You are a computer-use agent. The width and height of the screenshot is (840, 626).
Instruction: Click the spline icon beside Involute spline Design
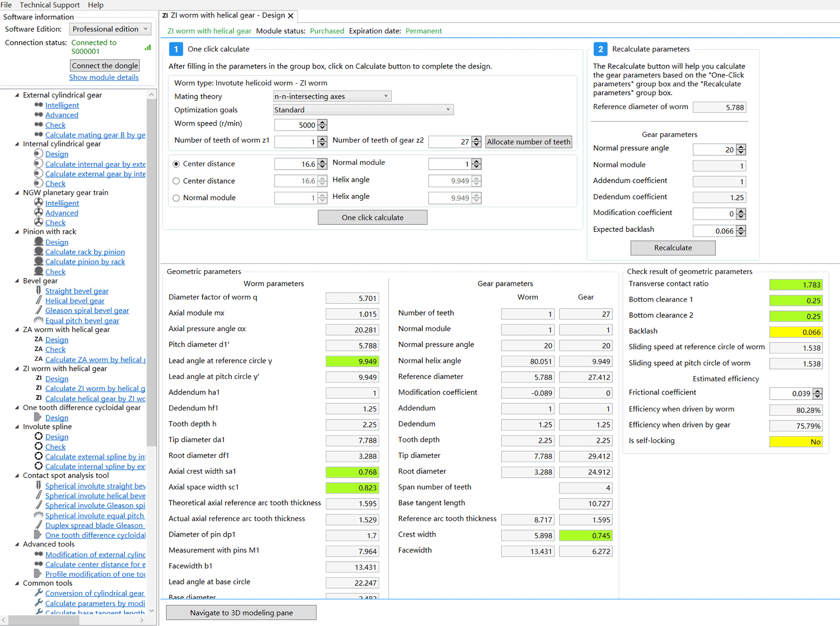tap(39, 437)
